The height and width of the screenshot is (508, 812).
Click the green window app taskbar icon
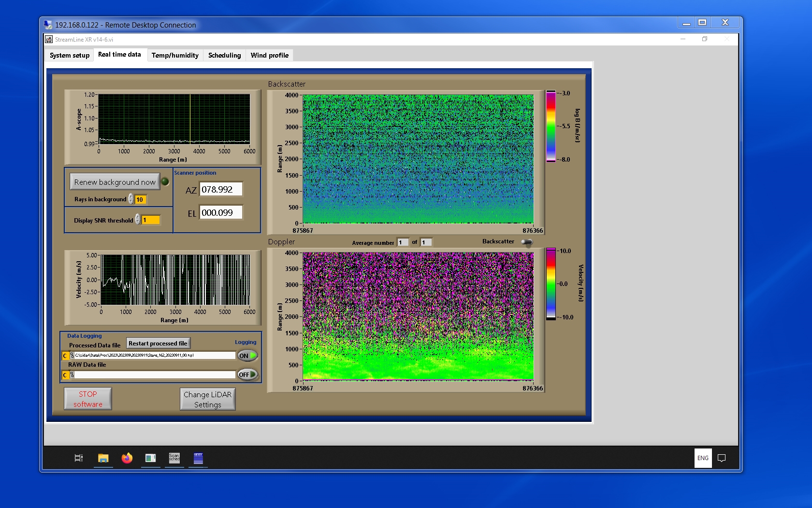pos(150,458)
